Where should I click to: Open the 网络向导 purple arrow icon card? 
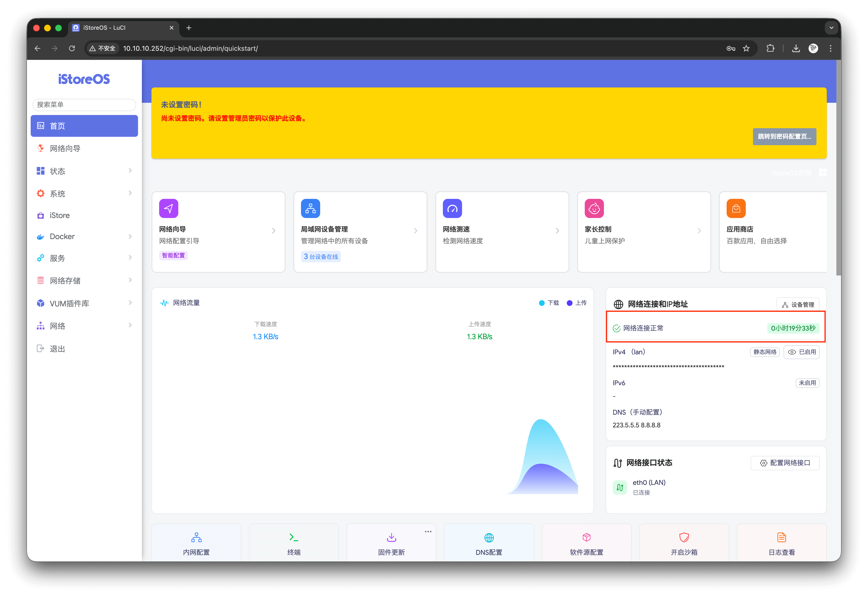point(168,208)
